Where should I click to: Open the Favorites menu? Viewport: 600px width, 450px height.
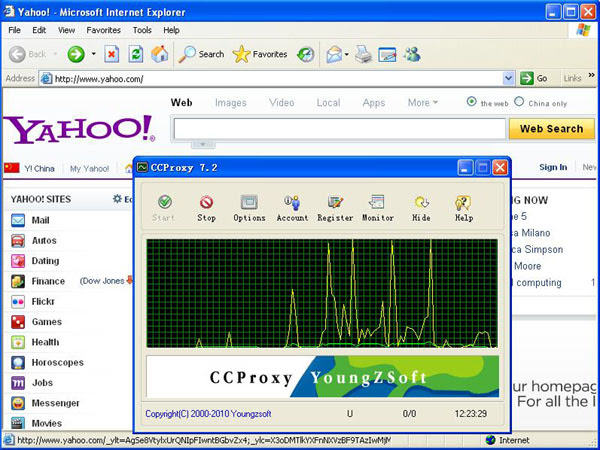[x=103, y=30]
